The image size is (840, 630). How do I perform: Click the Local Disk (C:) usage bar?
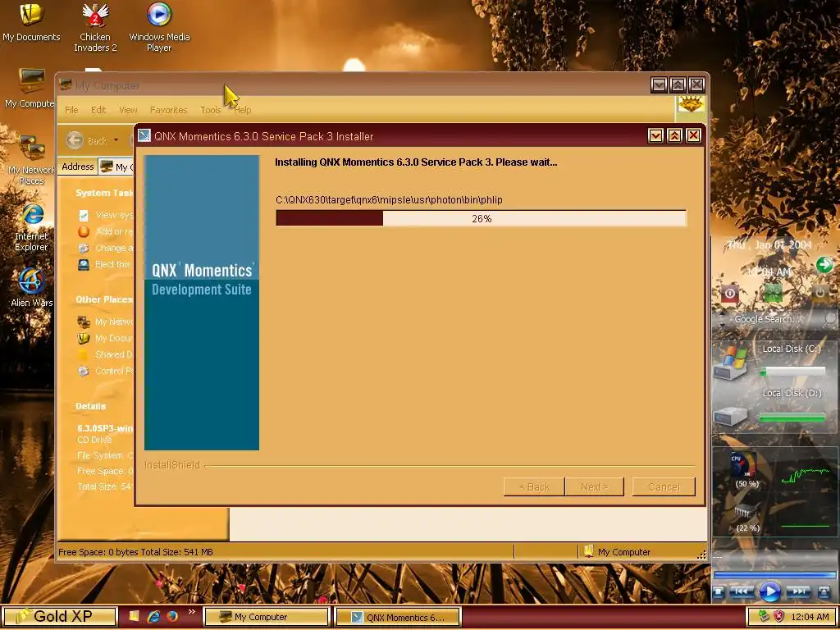tap(793, 372)
